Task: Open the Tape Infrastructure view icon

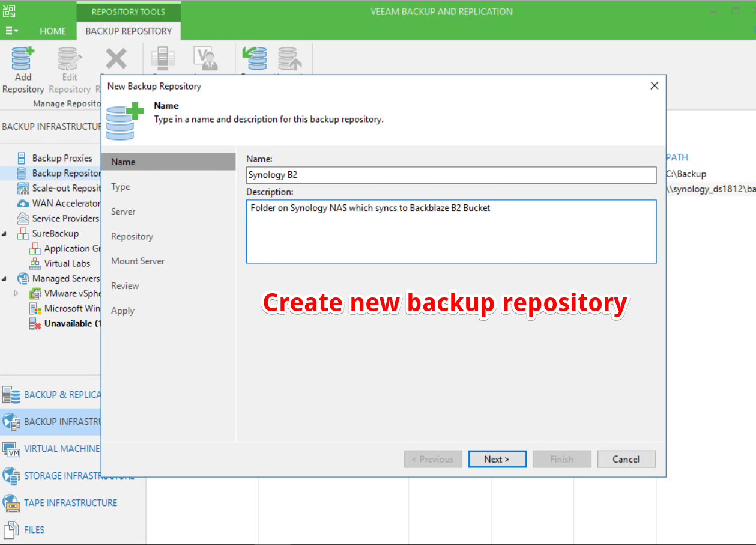Action: [x=11, y=503]
